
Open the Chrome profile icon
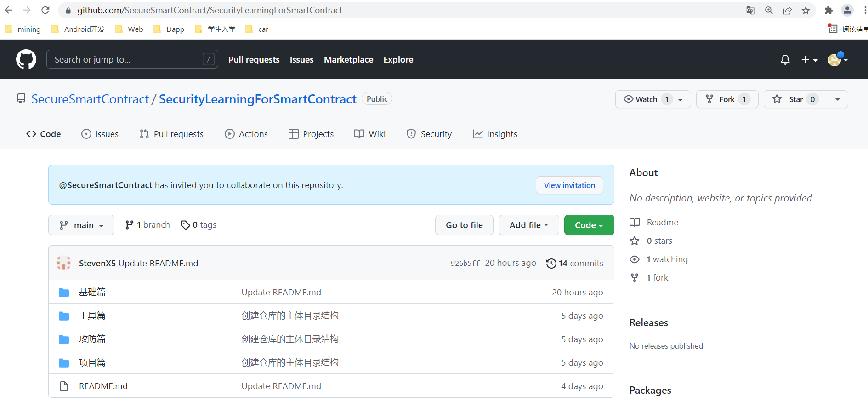(847, 10)
